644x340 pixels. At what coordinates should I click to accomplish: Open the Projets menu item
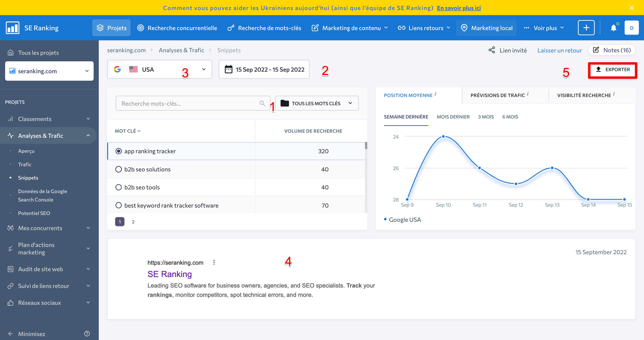111,28
